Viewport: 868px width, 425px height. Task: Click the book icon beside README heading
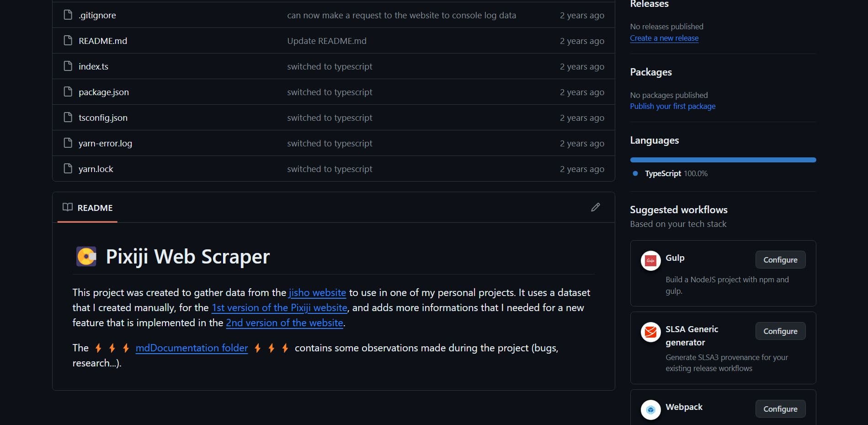pos(67,207)
